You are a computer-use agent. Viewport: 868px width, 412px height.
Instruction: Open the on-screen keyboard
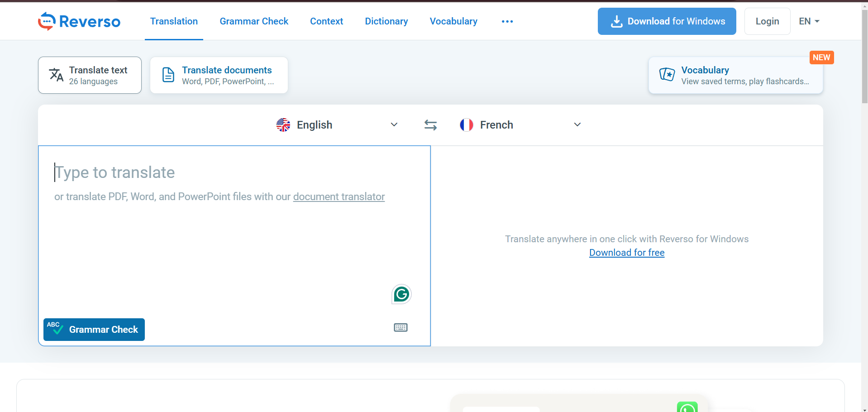[x=400, y=327]
